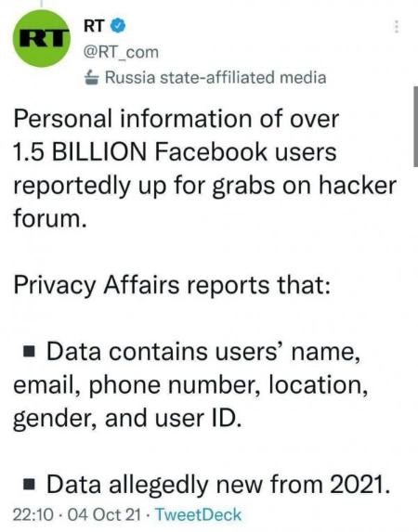The width and height of the screenshot is (418, 532).
Task: Click the "Personal information of over" line
Action: 176,119
